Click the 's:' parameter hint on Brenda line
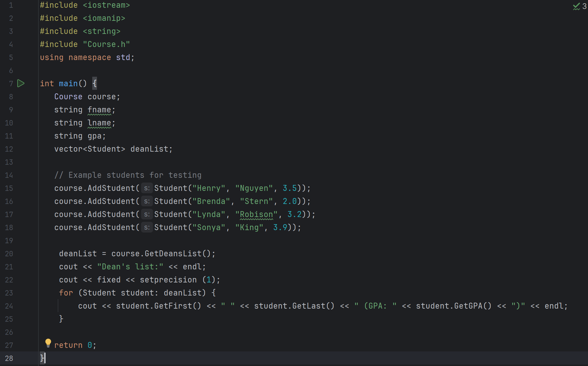 tap(147, 201)
